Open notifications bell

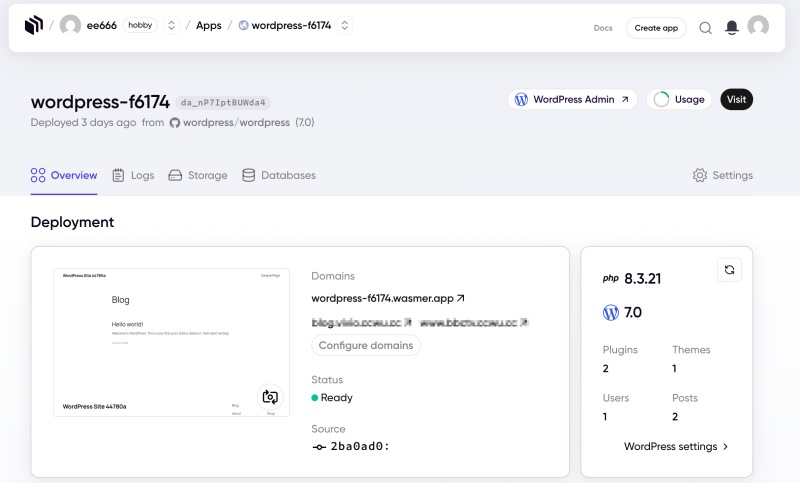point(732,28)
